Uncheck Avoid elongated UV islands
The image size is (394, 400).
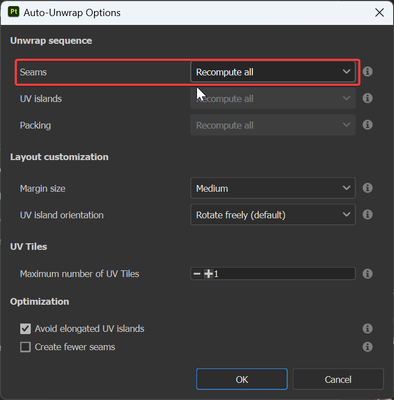pyautogui.click(x=25, y=329)
